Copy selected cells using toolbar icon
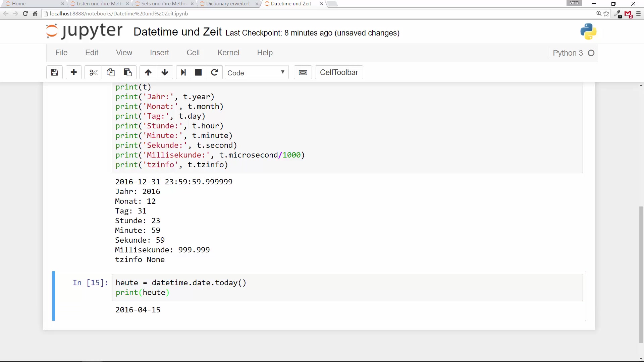Screen dimensions: 644x362 point(110,72)
